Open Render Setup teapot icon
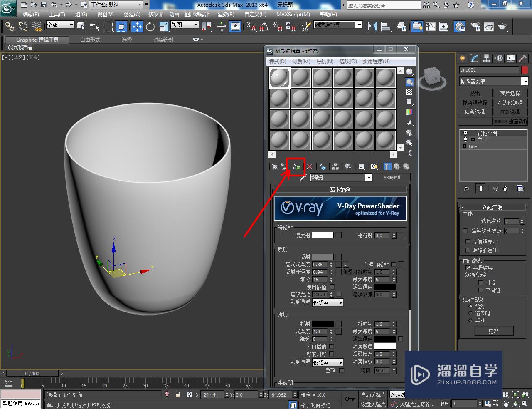Viewport: 532px width, 409px height. coord(475,27)
